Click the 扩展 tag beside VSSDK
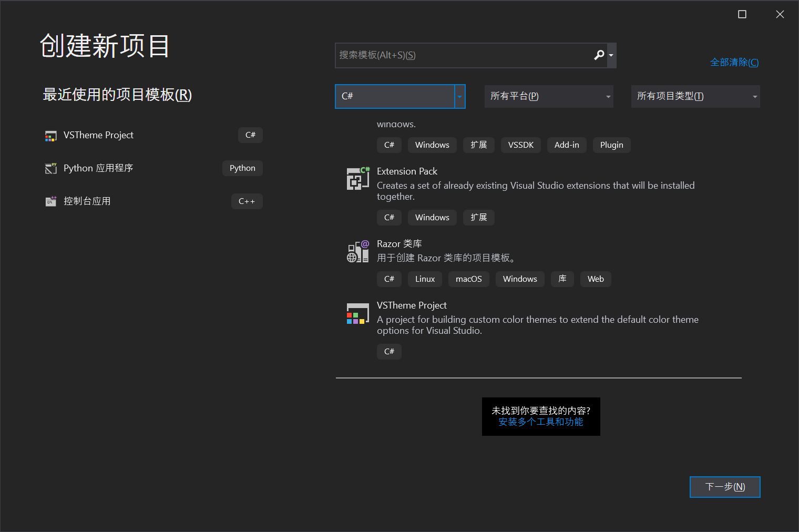The image size is (799, 532). 479,145
